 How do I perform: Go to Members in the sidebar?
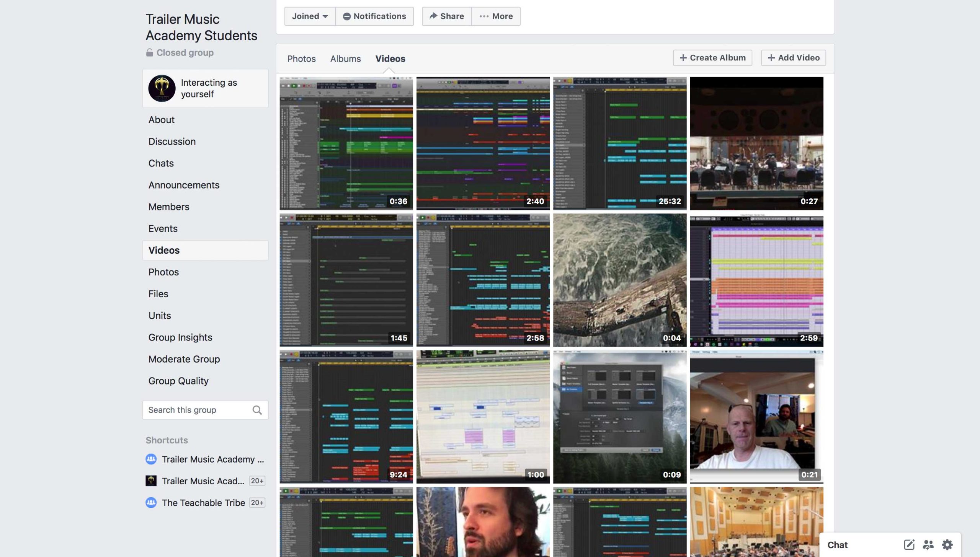click(x=168, y=207)
